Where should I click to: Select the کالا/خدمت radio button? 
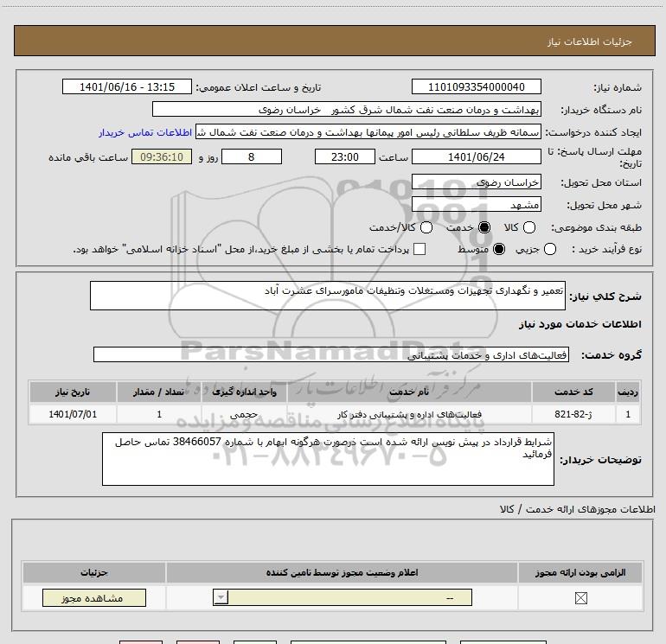pos(426,227)
